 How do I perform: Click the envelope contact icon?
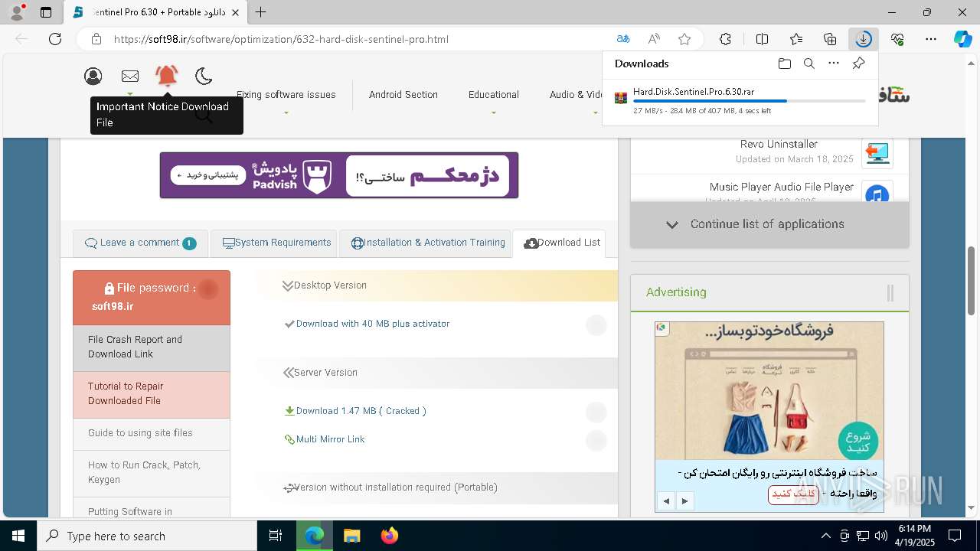pyautogui.click(x=130, y=76)
